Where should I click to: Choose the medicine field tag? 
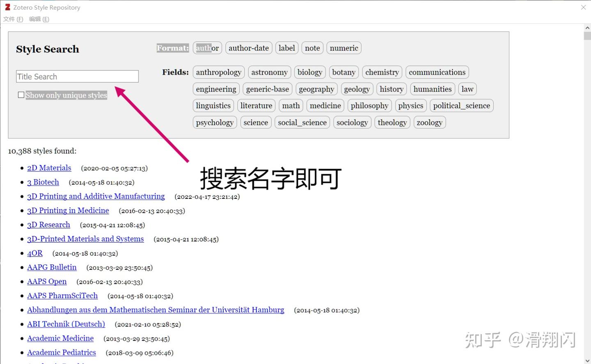click(x=325, y=106)
